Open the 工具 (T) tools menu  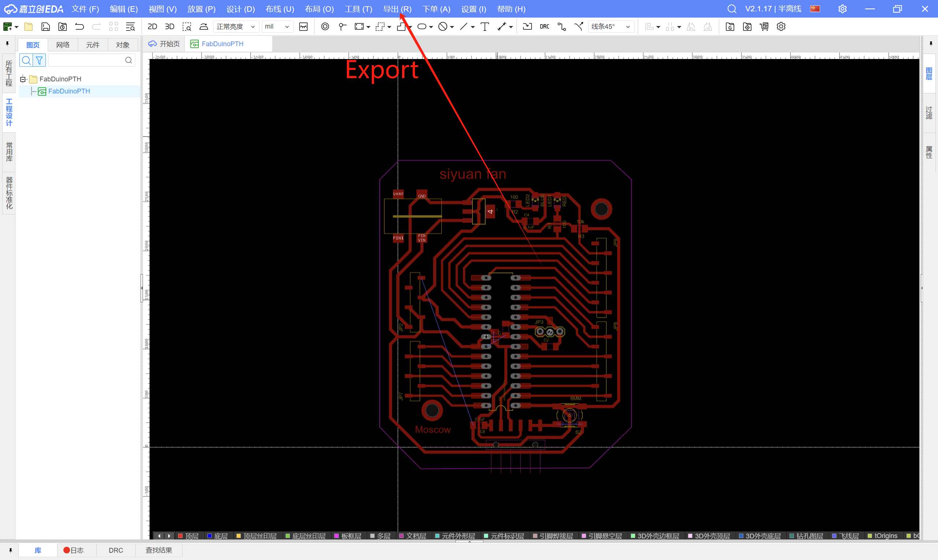358,9
